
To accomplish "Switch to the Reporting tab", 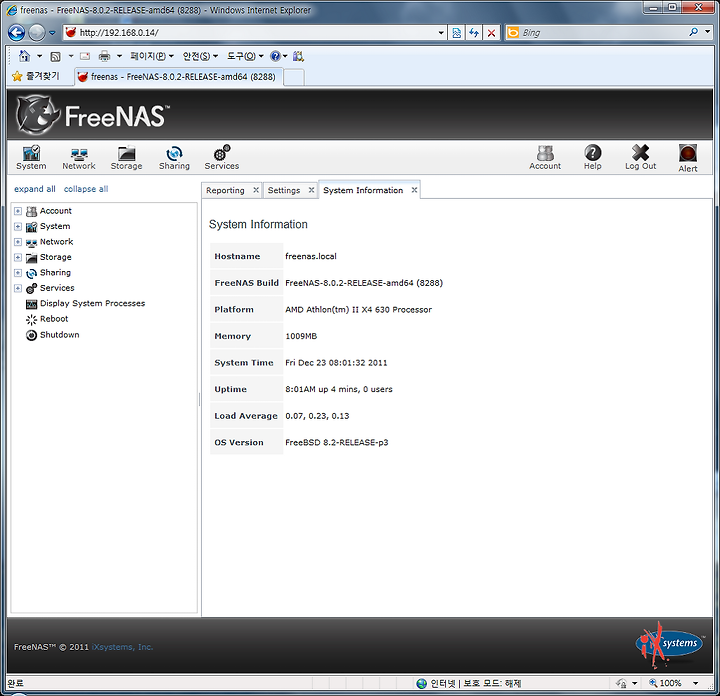I will point(225,190).
